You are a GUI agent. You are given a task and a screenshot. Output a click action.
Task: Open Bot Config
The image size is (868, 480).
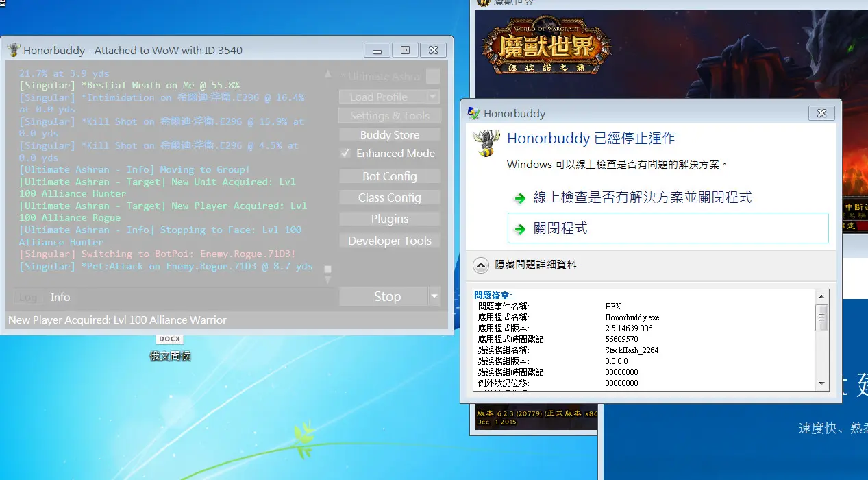pyautogui.click(x=390, y=176)
